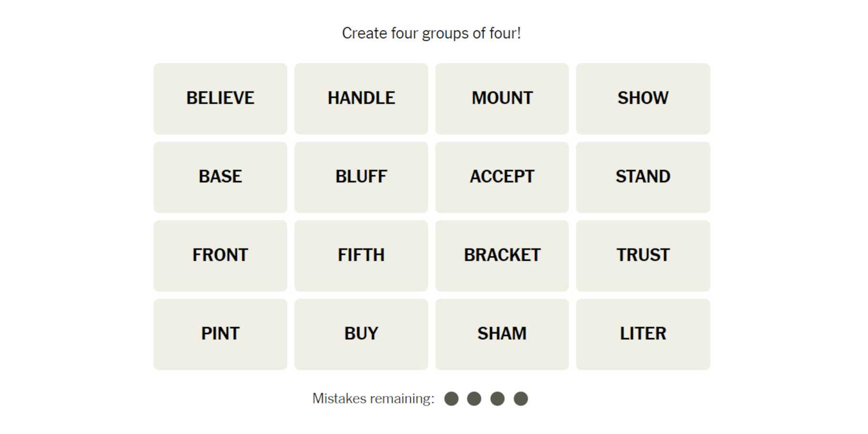Tap the ACCEPT word card

(502, 177)
